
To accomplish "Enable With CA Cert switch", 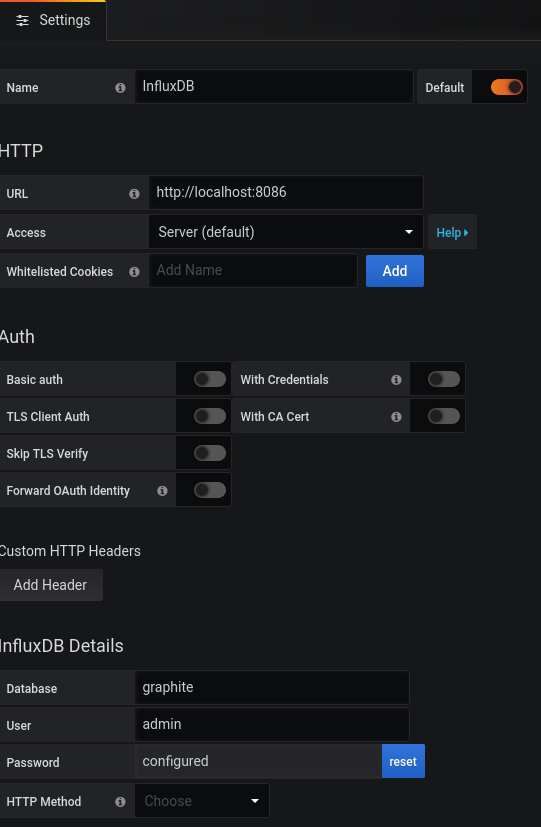I will point(444,416).
